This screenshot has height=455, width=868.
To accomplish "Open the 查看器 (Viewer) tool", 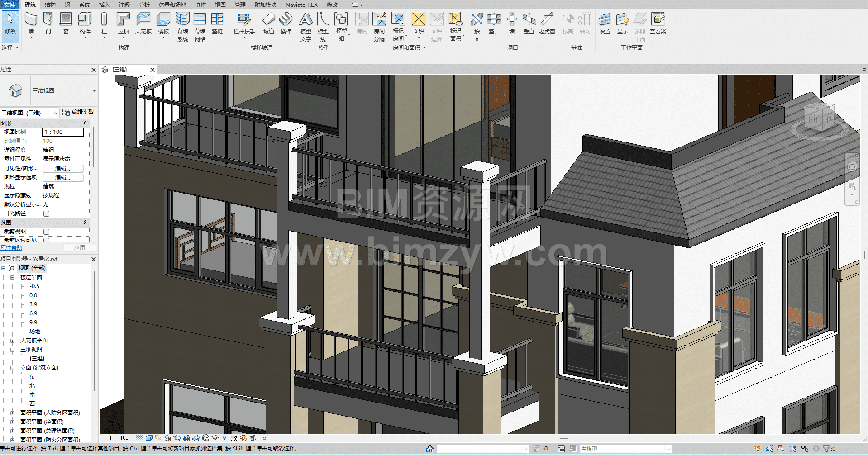I will point(658,24).
